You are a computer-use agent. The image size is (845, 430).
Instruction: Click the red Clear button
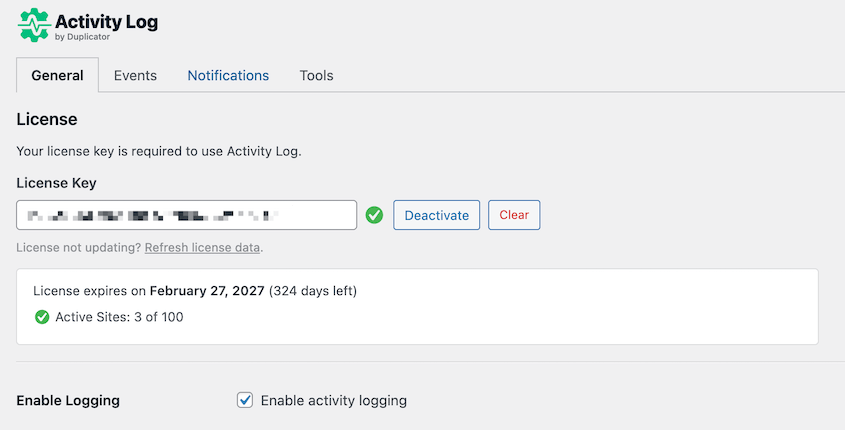coord(514,215)
